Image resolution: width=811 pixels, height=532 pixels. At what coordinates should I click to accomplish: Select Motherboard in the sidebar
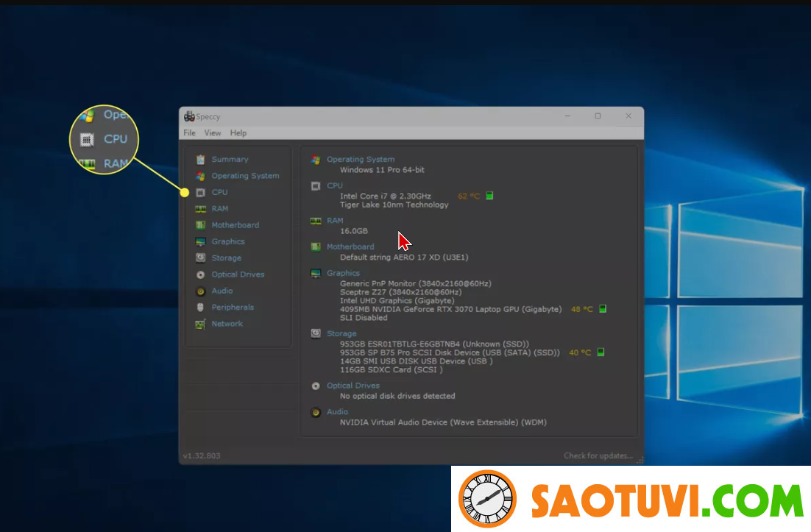pyautogui.click(x=235, y=225)
